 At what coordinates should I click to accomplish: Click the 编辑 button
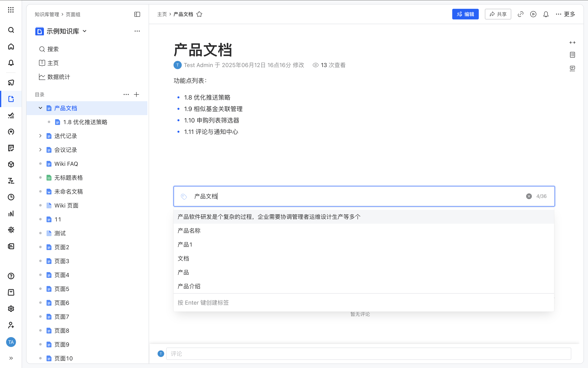(465, 14)
